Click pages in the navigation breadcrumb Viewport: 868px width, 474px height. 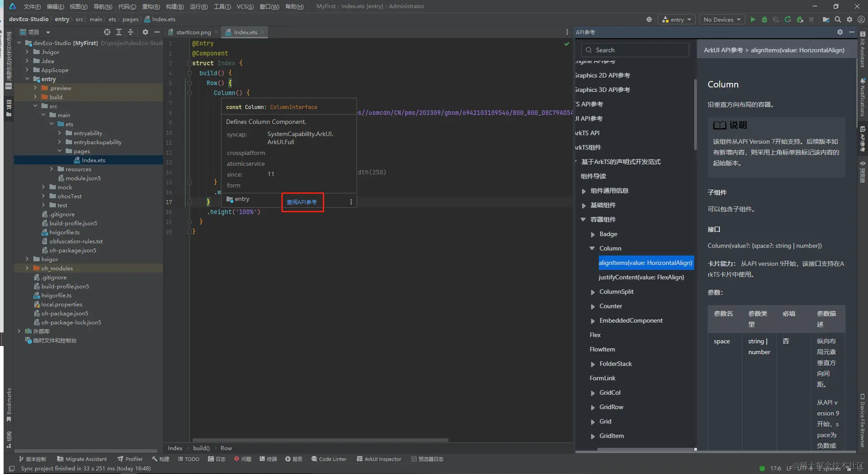pos(130,19)
